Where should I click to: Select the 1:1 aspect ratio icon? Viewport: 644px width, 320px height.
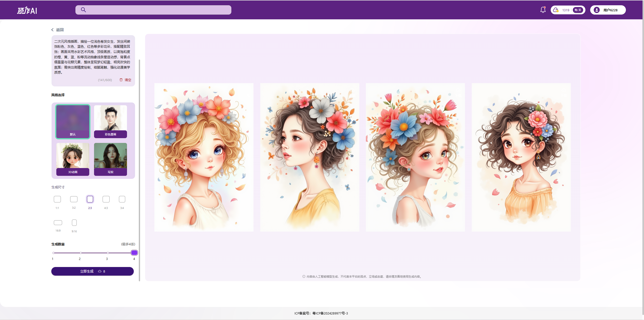pos(57,199)
